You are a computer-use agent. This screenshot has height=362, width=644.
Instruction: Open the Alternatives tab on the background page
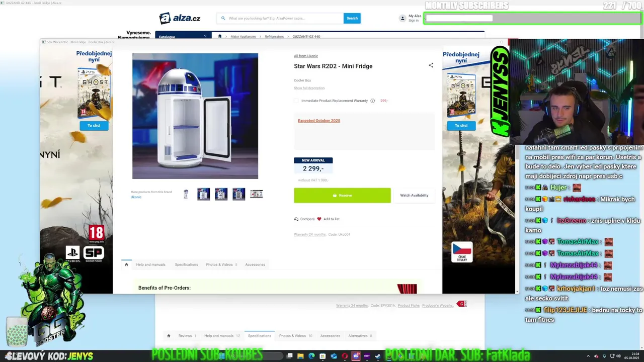[360, 336]
